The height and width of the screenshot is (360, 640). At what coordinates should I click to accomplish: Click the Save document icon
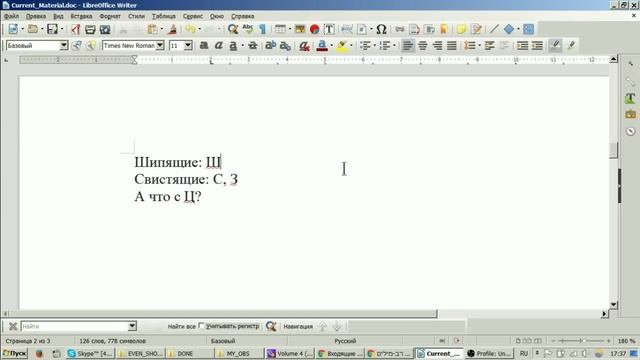pyautogui.click(x=52, y=29)
